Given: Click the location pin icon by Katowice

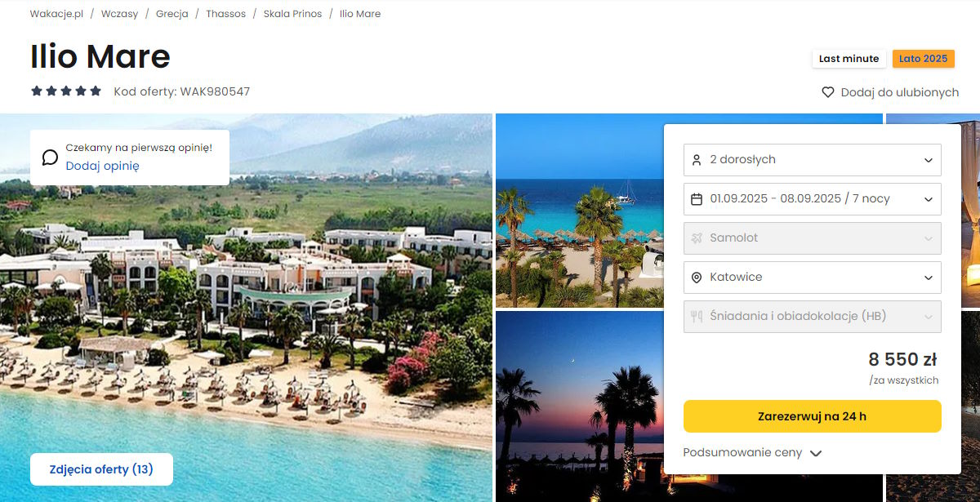Looking at the screenshot, I should [697, 278].
